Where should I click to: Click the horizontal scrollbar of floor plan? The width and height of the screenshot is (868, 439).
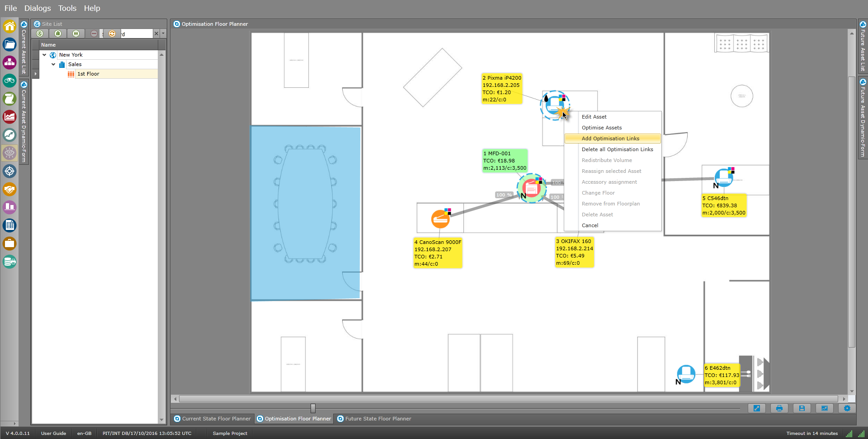point(509,399)
